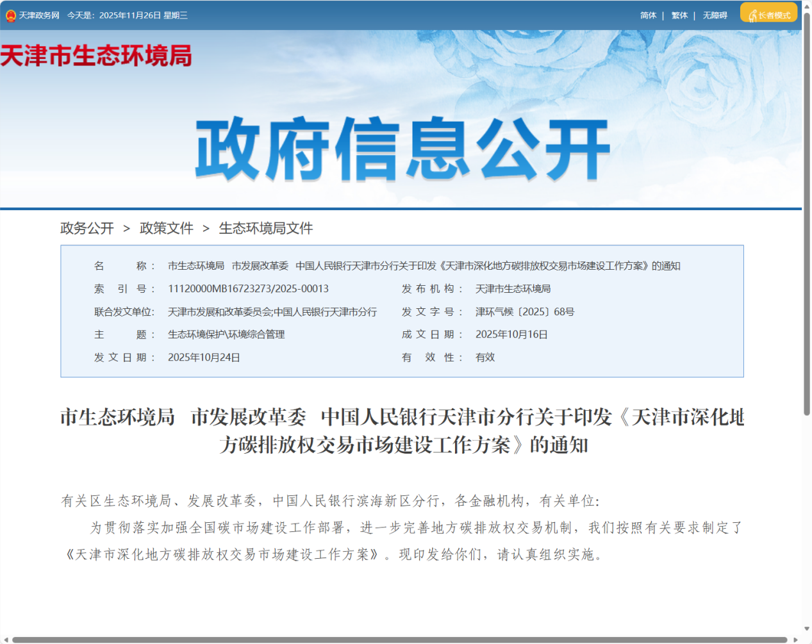Click the document number 津环气候〔2025〕68号
Viewport: 812px width, 644px height.
point(525,311)
